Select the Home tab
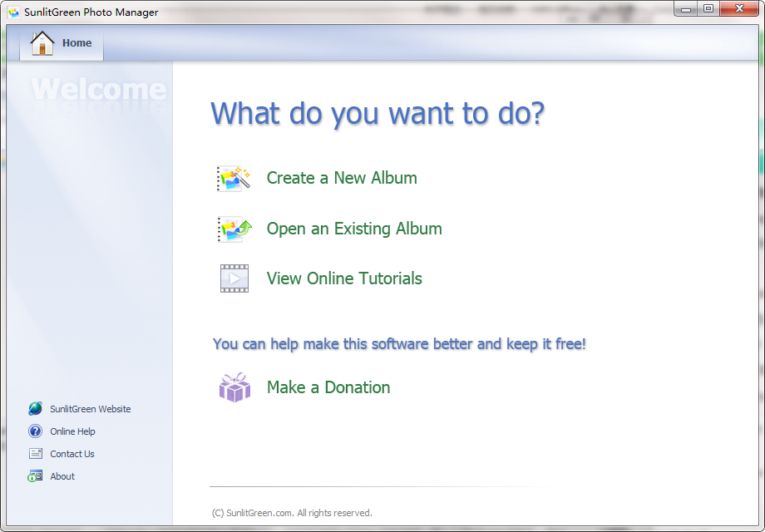 [x=62, y=43]
